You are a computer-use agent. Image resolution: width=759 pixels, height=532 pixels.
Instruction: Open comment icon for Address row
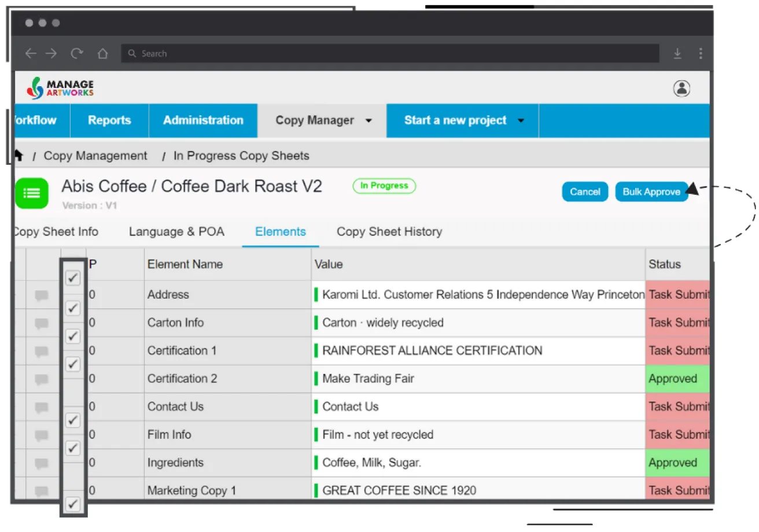click(42, 295)
